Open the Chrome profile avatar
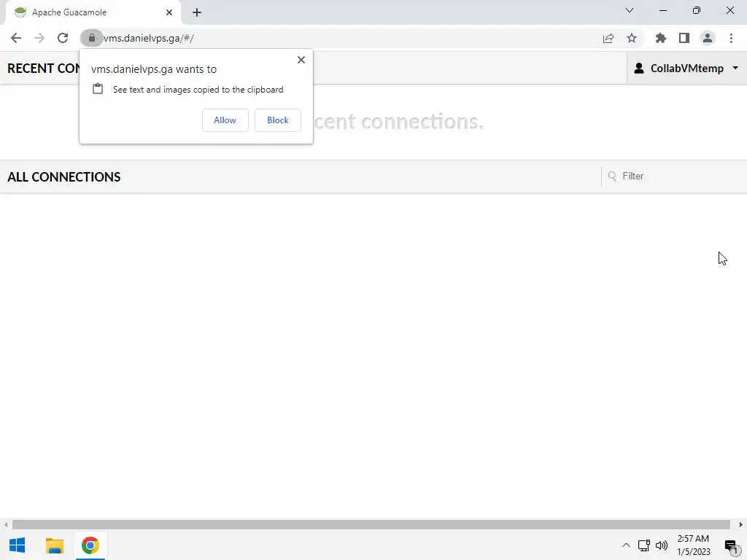Viewport: 747px width, 560px height. coord(708,38)
